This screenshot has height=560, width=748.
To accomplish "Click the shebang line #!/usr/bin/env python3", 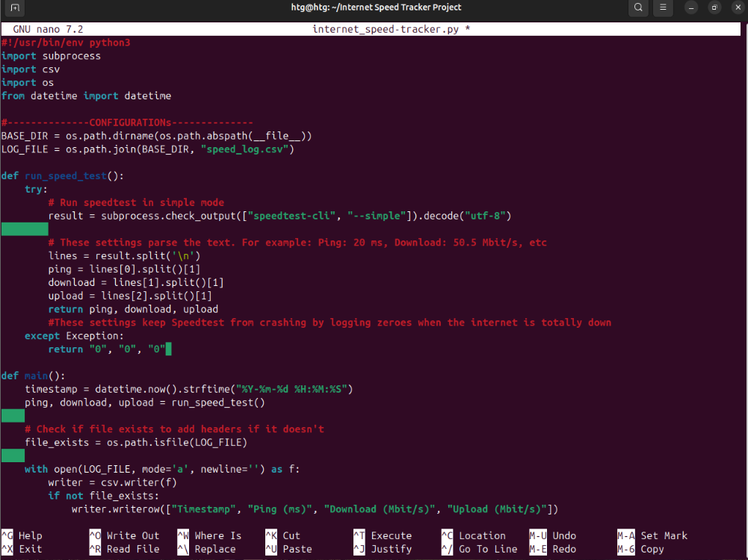I will tap(66, 43).
